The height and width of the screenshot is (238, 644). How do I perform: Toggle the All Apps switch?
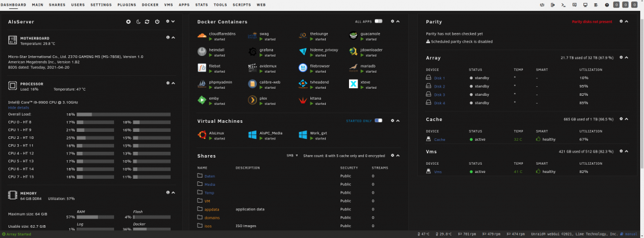coord(378,21)
